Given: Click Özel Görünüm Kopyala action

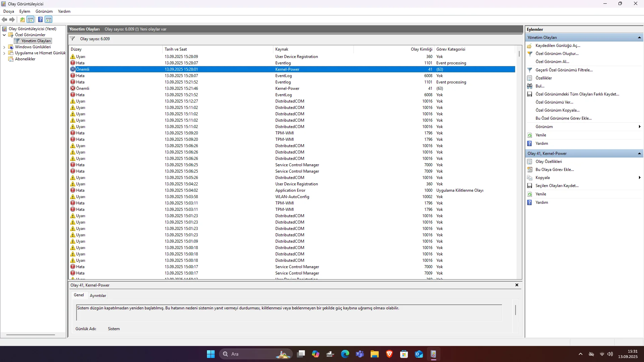Looking at the screenshot, I should (557, 110).
